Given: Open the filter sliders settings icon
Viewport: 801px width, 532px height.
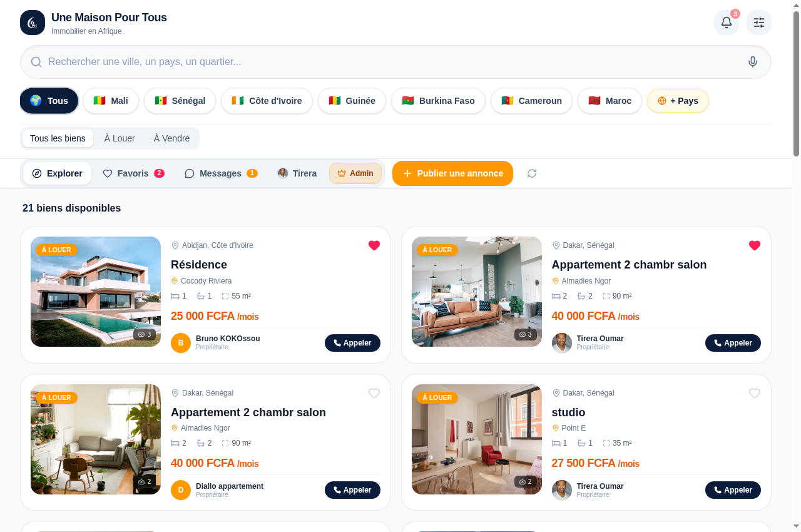Looking at the screenshot, I should click(759, 23).
